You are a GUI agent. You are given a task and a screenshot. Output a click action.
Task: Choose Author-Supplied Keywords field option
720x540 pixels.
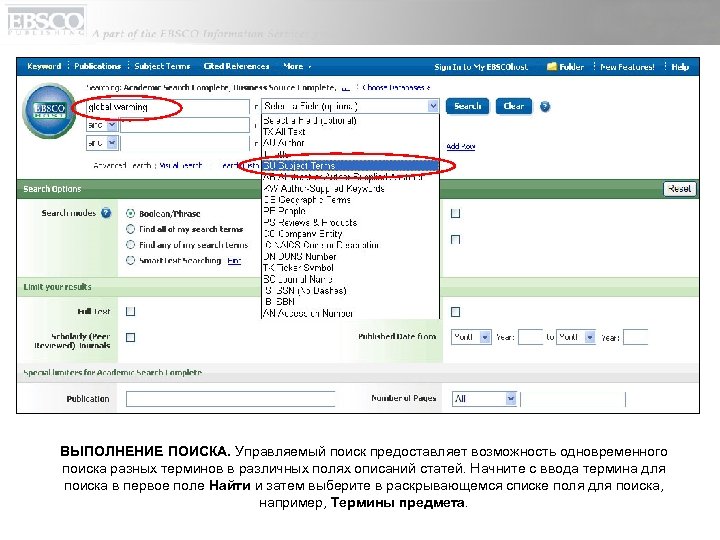(x=350, y=188)
